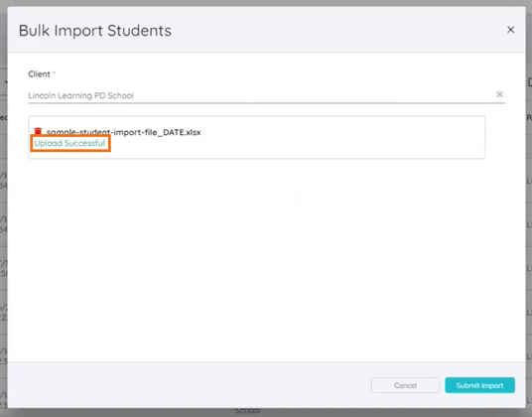Click the required asterisk next to Client
532x417 pixels.
pos(54,72)
